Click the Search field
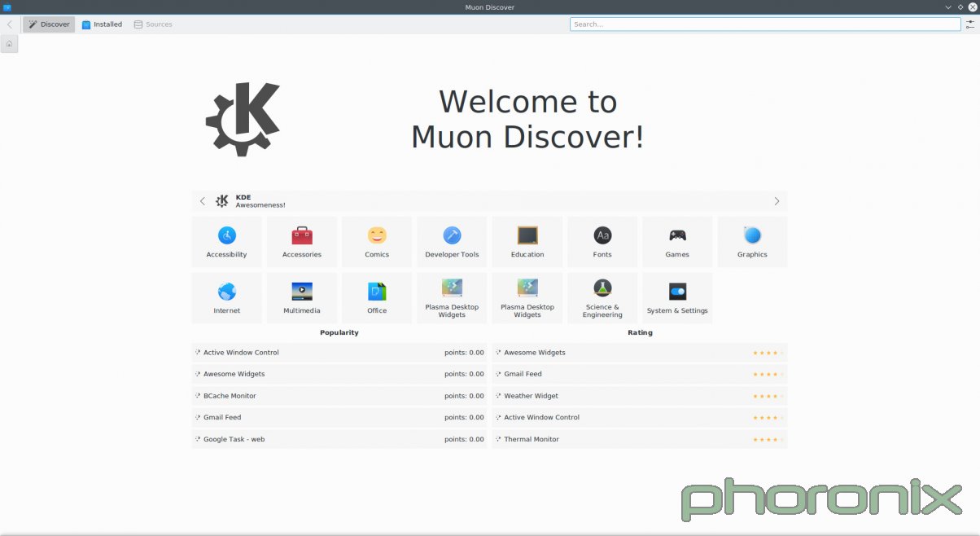 click(764, 24)
